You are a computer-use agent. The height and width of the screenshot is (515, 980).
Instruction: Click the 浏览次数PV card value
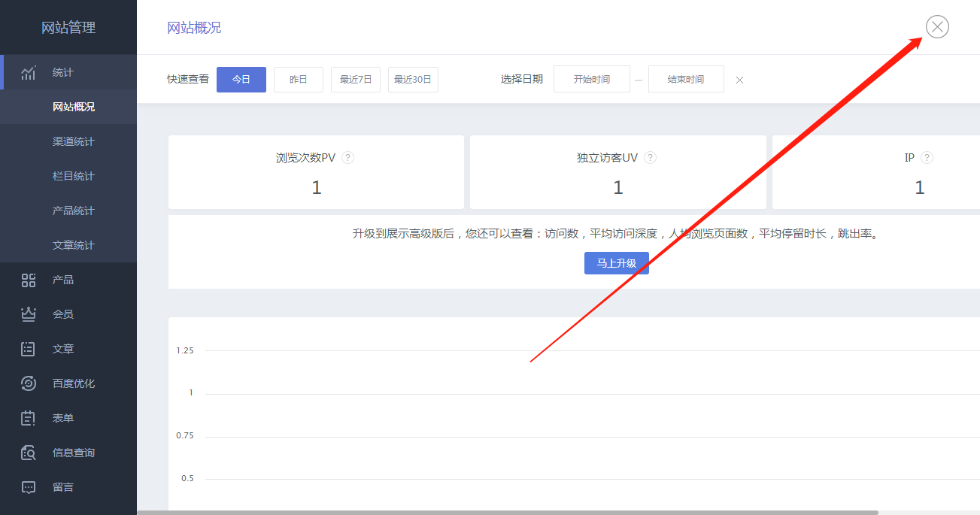pos(317,188)
